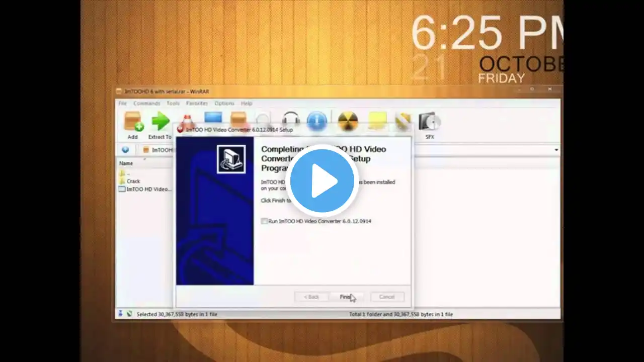Open the File menu in WinRAR

click(122, 104)
